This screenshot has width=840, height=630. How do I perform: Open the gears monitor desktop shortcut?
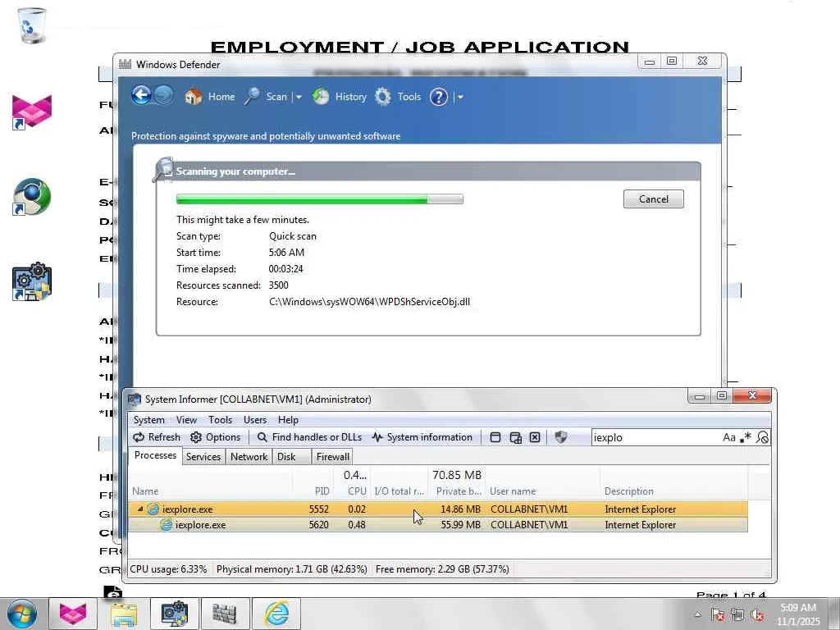(32, 282)
